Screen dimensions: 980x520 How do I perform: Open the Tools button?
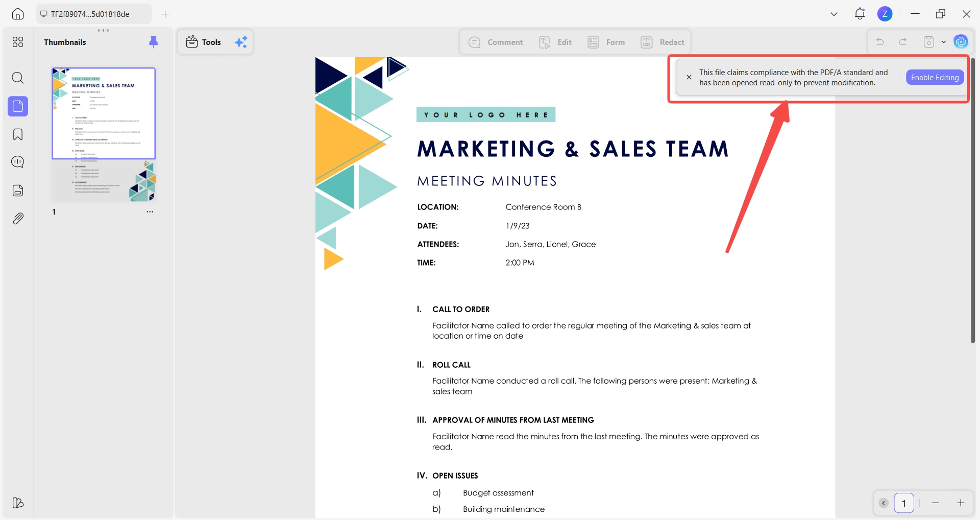204,42
